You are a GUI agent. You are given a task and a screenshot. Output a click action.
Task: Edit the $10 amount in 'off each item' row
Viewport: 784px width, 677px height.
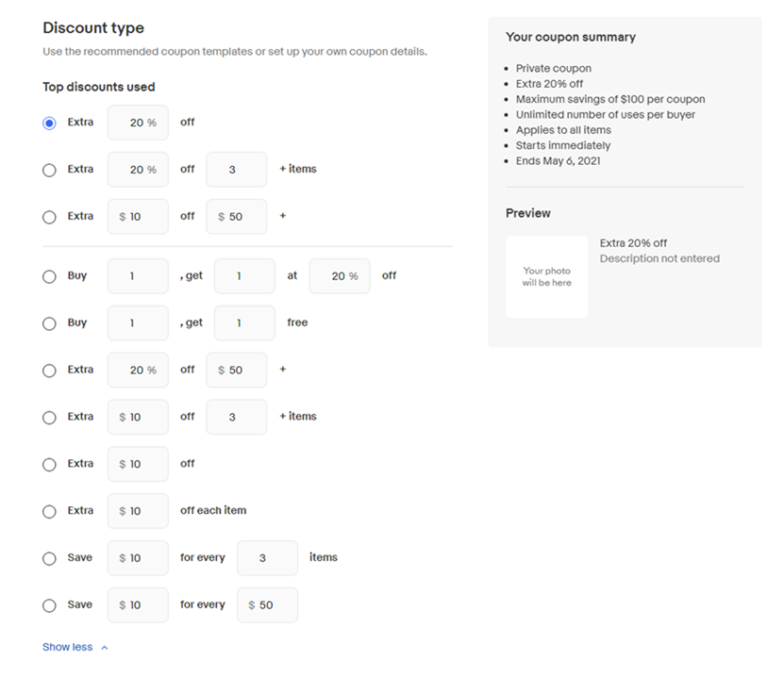[138, 511]
